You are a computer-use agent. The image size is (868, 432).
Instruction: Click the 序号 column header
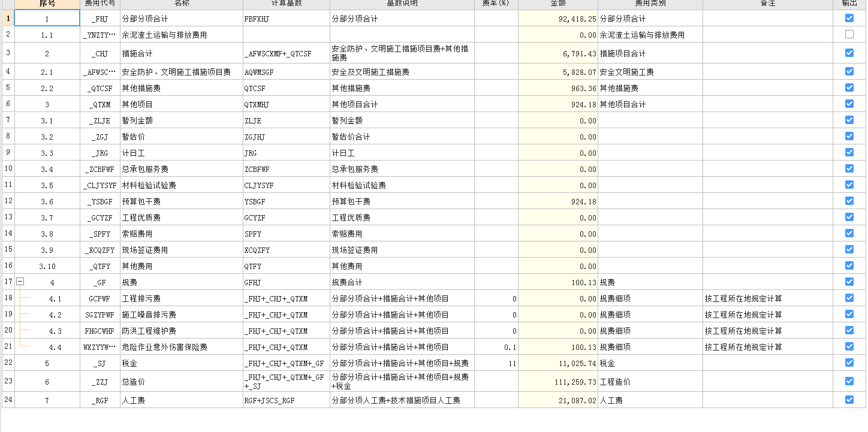pos(47,4)
